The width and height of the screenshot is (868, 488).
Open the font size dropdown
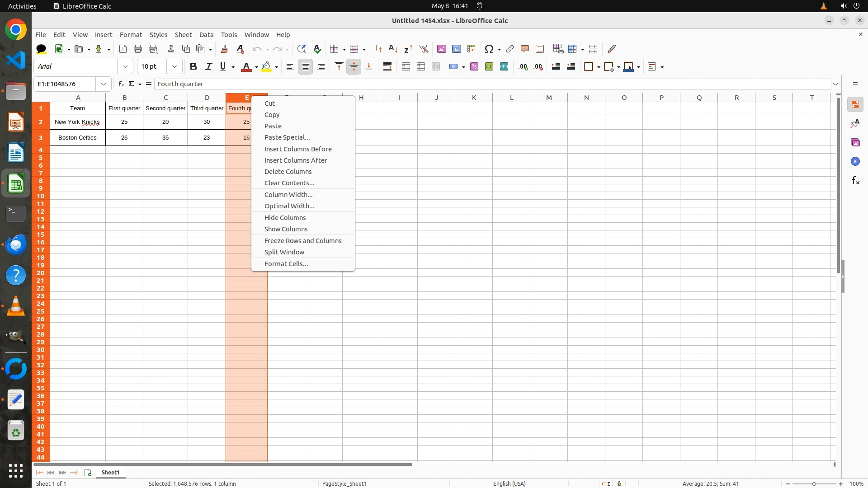tap(175, 67)
